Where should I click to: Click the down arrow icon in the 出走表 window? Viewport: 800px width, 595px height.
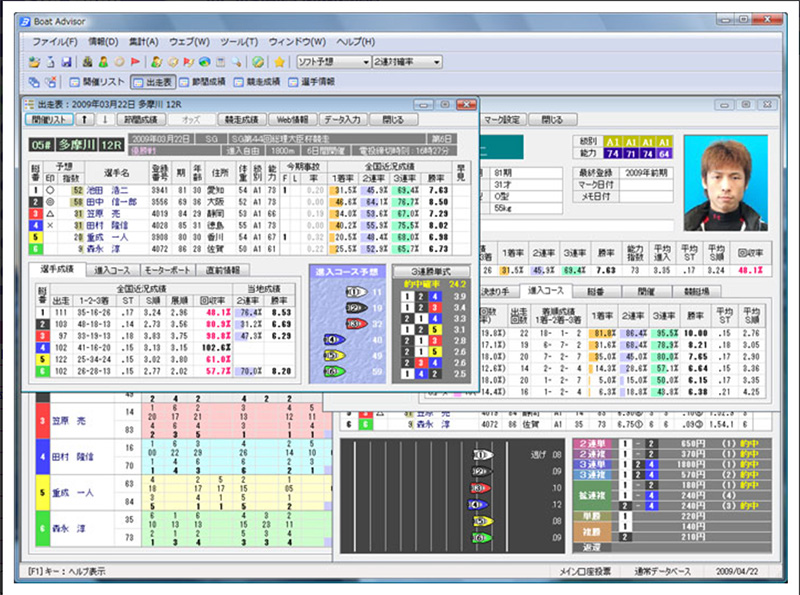[x=105, y=118]
